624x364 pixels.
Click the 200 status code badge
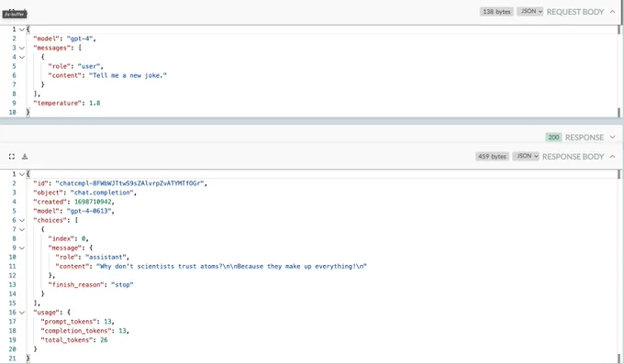(x=553, y=138)
